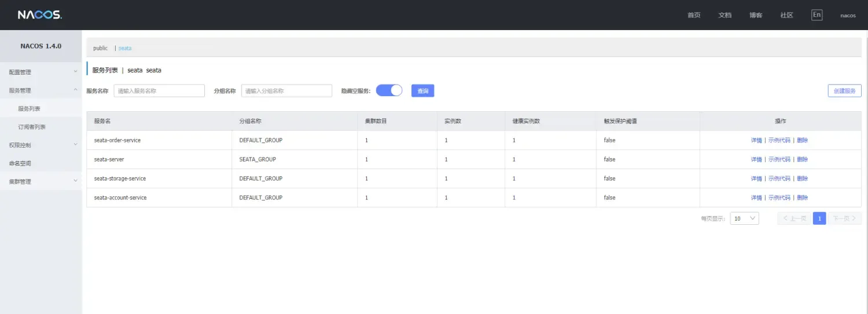The width and height of the screenshot is (868, 314).
Task: Select page 1 in pagination
Action: [x=819, y=218]
